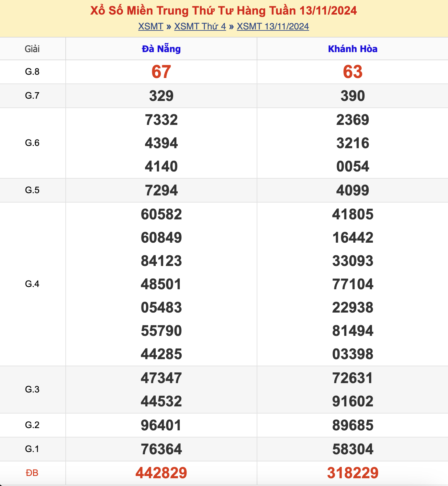Screen dimensions: 448x486
Task: Click G.5 number 7294
Action: [161, 190]
